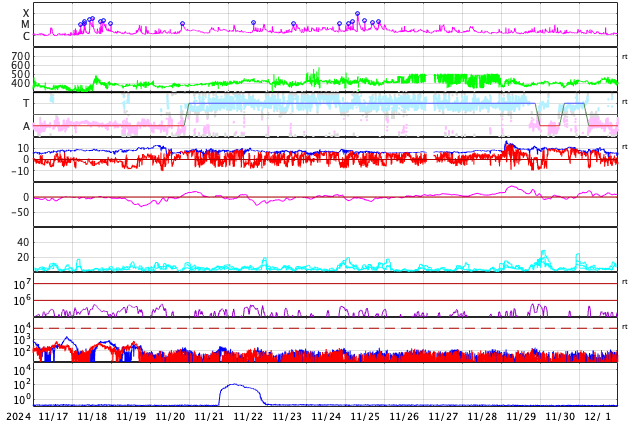
Task: Click the 11/26 date label
Action: [404, 416]
